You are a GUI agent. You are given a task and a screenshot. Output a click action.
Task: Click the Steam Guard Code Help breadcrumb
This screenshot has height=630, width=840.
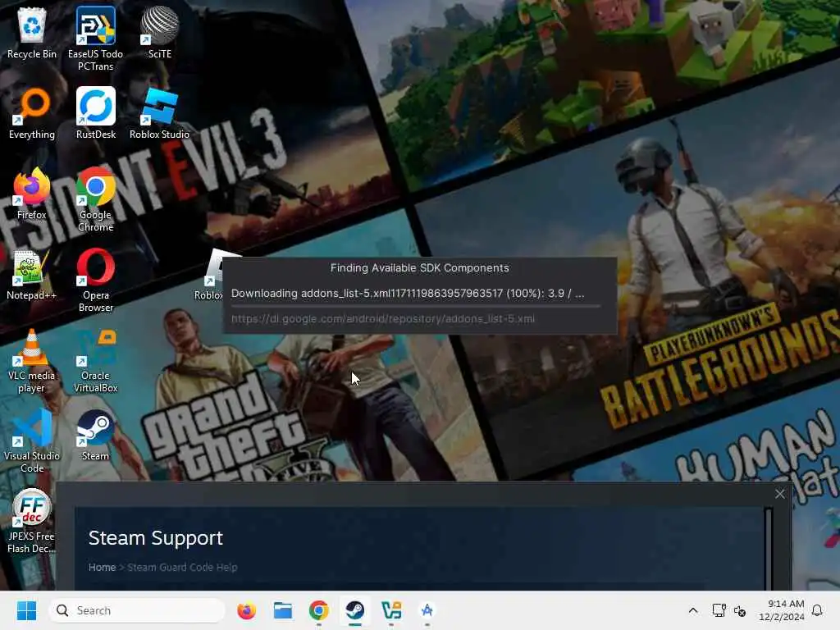point(182,567)
